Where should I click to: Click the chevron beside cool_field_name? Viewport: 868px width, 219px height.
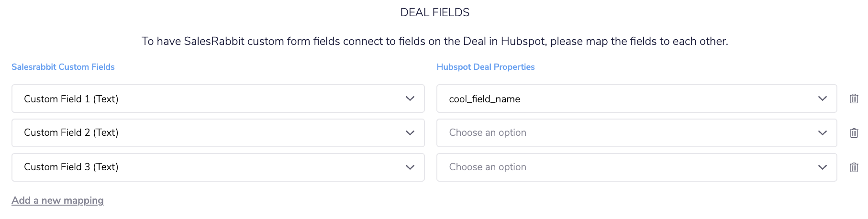pos(823,99)
